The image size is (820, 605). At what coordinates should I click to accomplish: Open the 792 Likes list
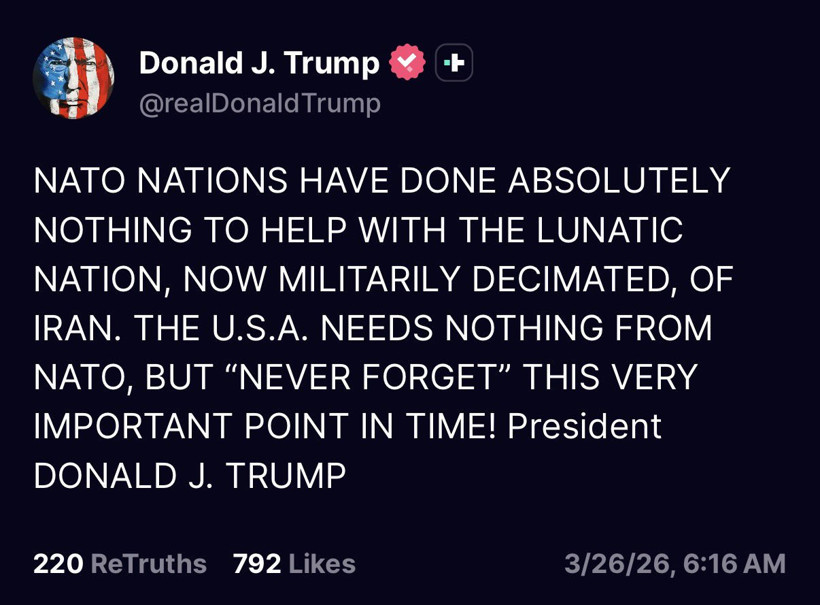[x=294, y=563]
